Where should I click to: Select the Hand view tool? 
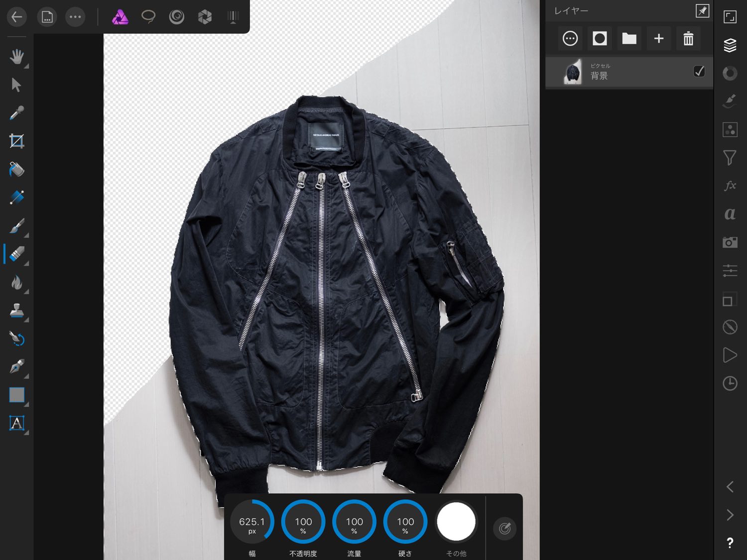16,57
